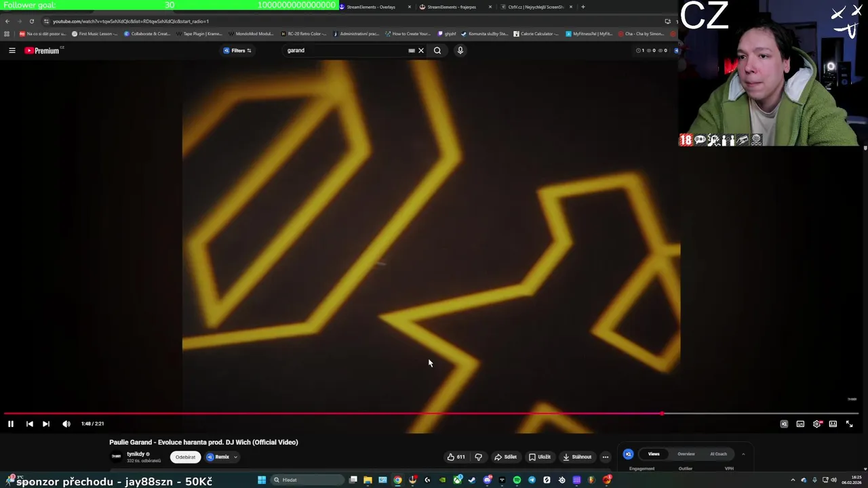Open on-screen keyboard icon in search box
The image size is (868, 488).
click(412, 50)
